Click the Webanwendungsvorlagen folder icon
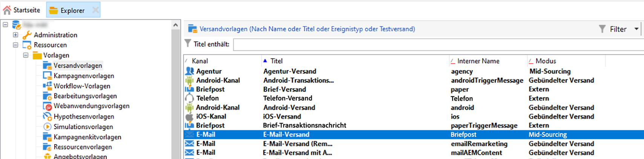Screen dimensions: 644x159 [48, 106]
